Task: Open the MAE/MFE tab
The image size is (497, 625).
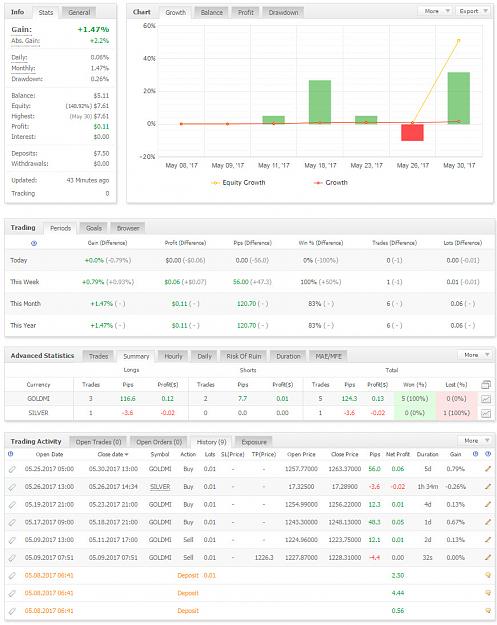Action: 328,356
